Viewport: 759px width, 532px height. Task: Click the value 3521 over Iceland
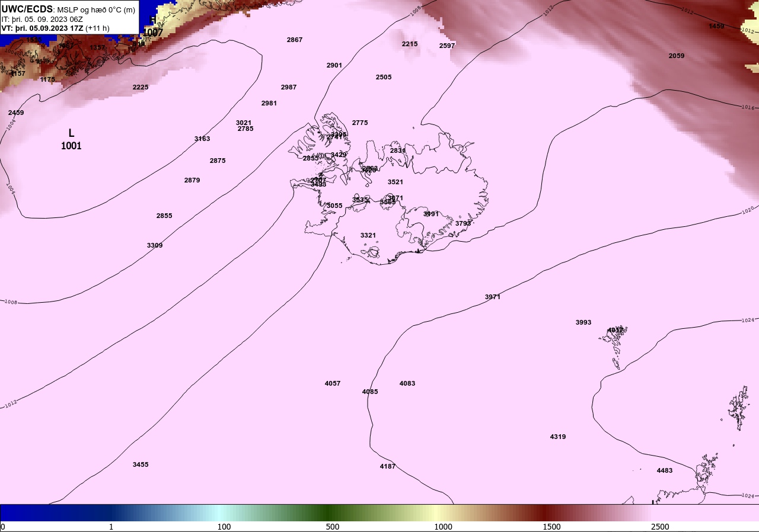[x=396, y=182]
